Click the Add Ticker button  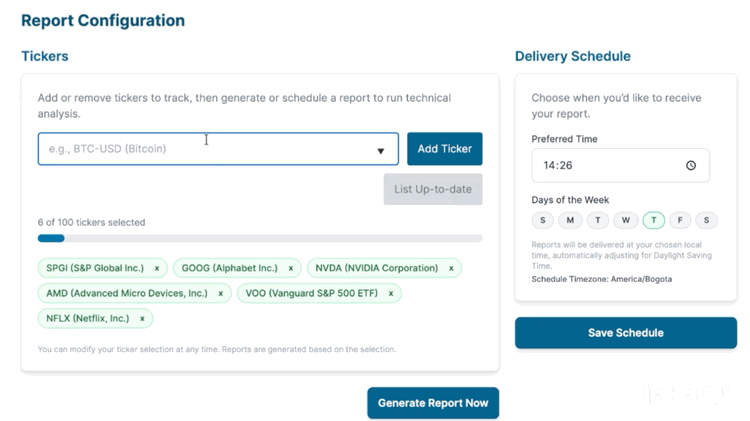coord(444,149)
